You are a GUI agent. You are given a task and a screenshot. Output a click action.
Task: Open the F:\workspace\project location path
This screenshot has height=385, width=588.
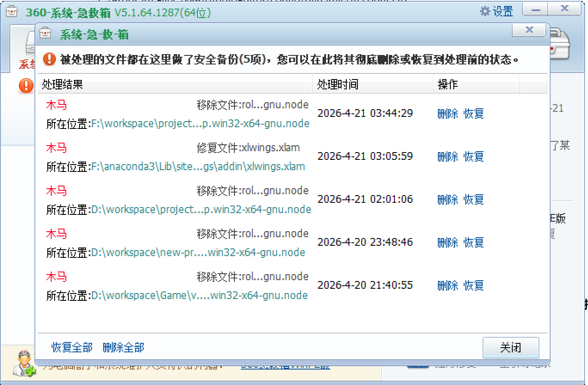200,124
